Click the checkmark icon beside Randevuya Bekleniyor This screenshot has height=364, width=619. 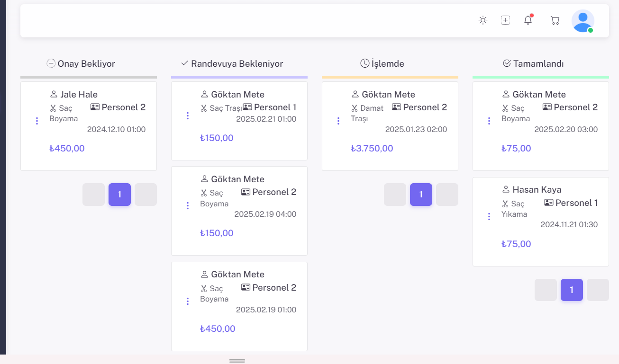[185, 63]
